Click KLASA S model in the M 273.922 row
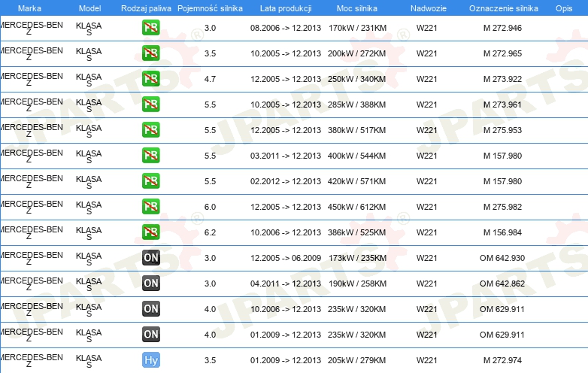This screenshot has height=373, width=588. coord(89,80)
